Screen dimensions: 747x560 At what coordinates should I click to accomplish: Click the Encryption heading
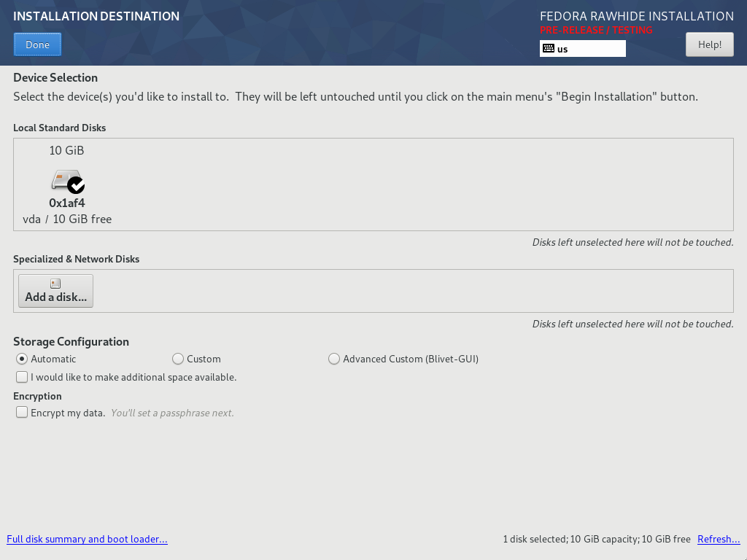(38, 396)
